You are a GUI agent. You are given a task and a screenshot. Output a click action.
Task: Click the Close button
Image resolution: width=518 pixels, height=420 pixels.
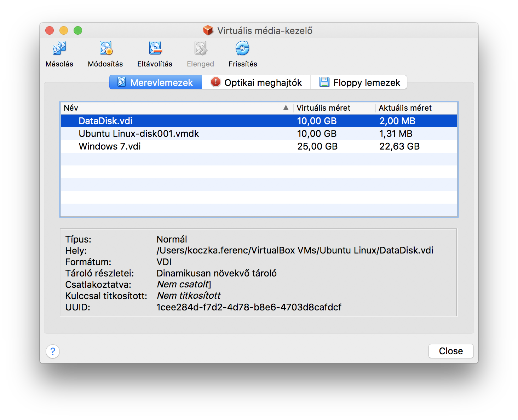click(451, 351)
